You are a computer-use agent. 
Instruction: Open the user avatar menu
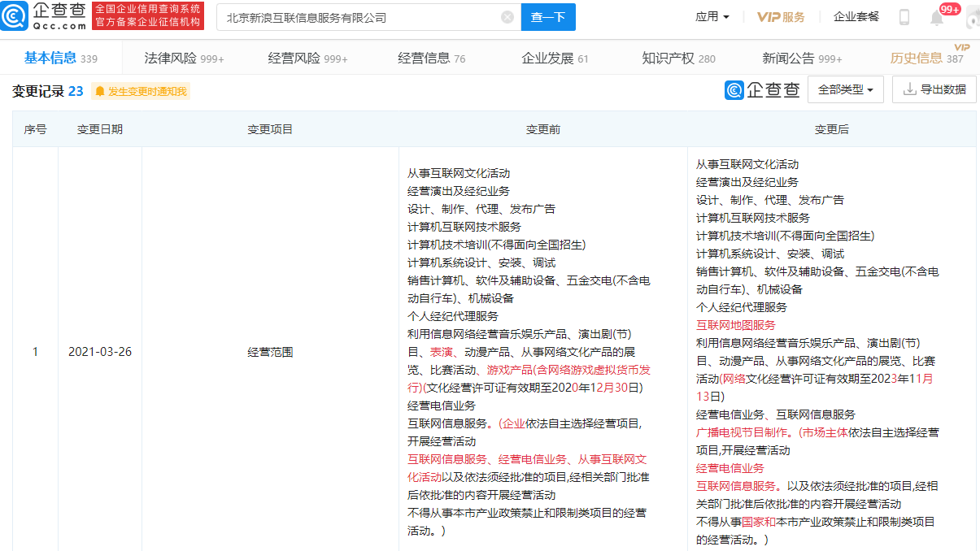972,17
